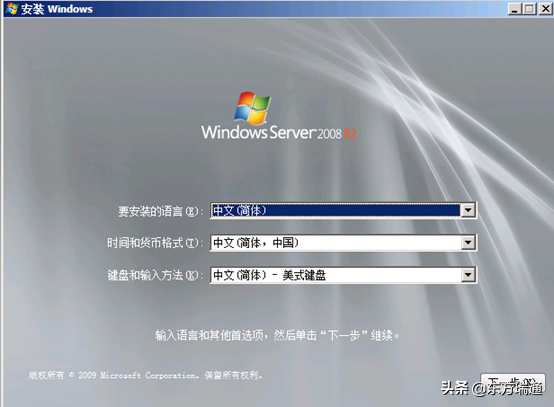Maximize the 安装 Windows window
The height and width of the screenshot is (407, 554).
click(x=529, y=9)
